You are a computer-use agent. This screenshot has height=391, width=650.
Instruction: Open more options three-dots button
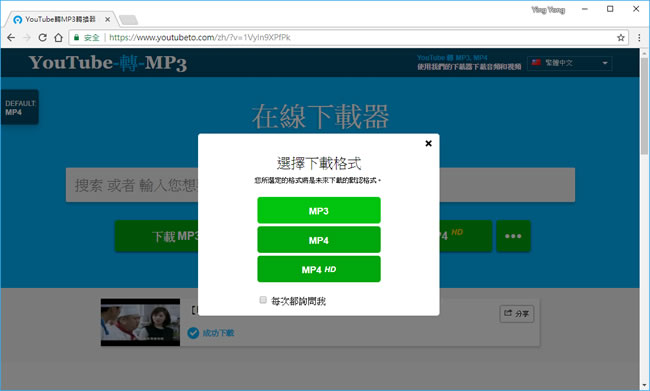pos(513,236)
